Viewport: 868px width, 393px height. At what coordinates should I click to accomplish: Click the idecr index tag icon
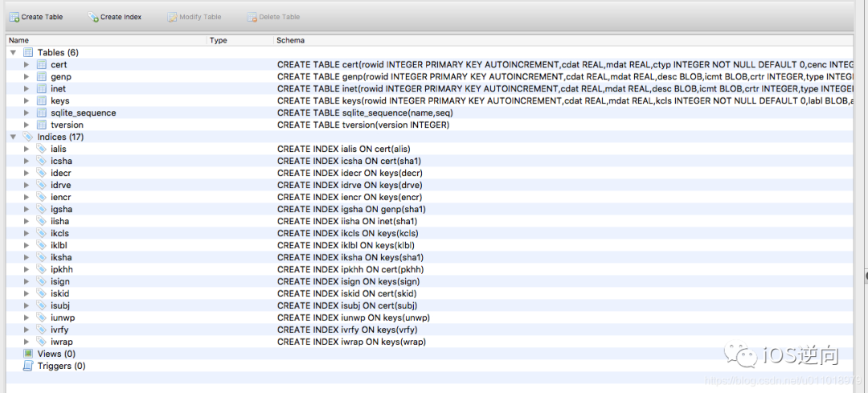(42, 173)
